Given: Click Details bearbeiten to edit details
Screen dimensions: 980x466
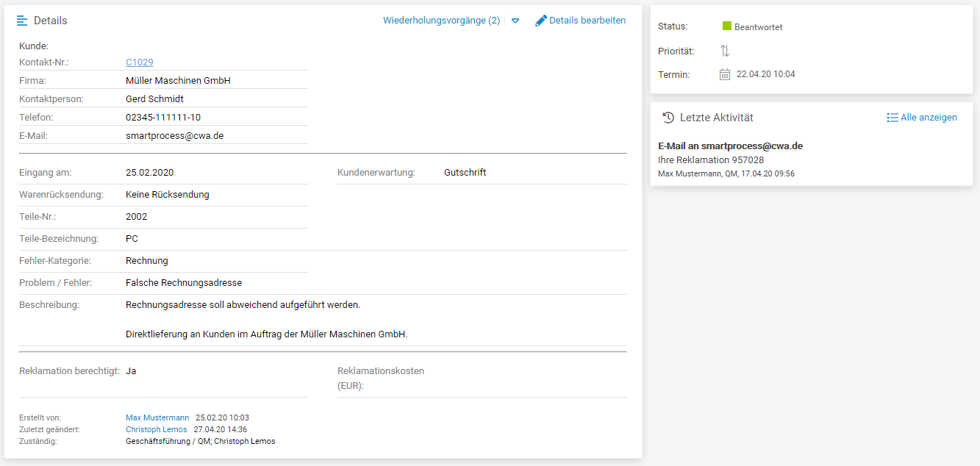Looking at the screenshot, I should [x=587, y=21].
